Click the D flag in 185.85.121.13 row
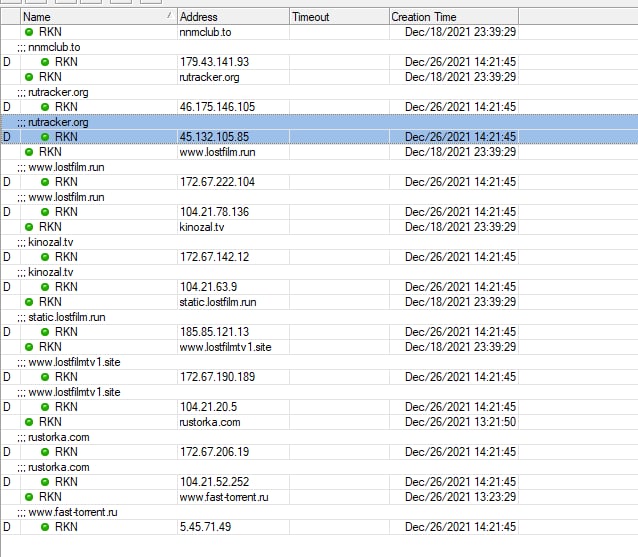Viewport: 638px width, 557px height. (x=7, y=332)
